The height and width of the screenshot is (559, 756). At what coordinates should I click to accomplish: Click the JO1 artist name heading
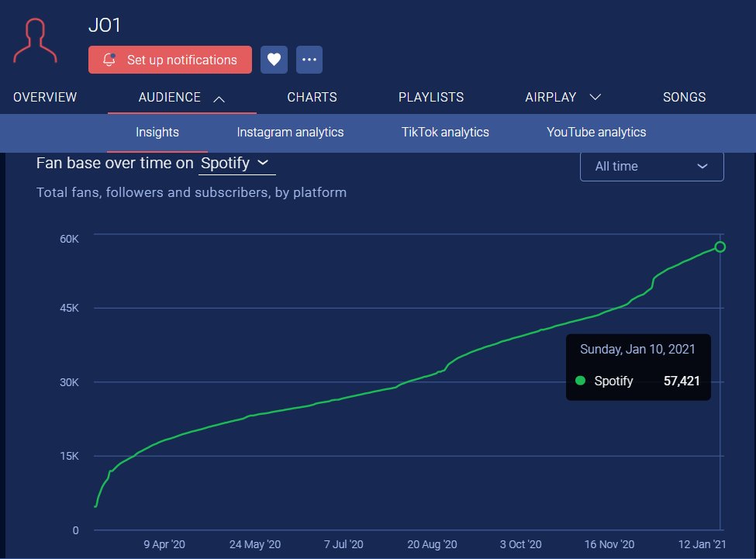[105, 25]
